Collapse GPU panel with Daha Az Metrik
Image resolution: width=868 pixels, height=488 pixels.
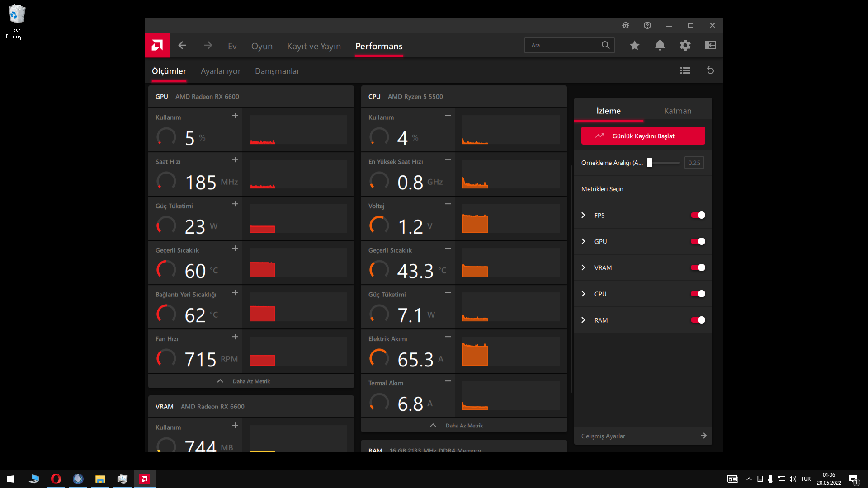(x=251, y=381)
